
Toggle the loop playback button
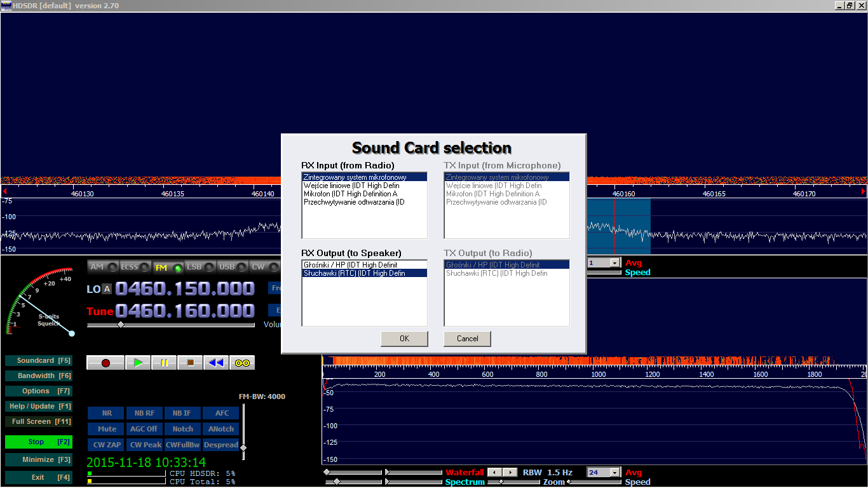(x=242, y=363)
